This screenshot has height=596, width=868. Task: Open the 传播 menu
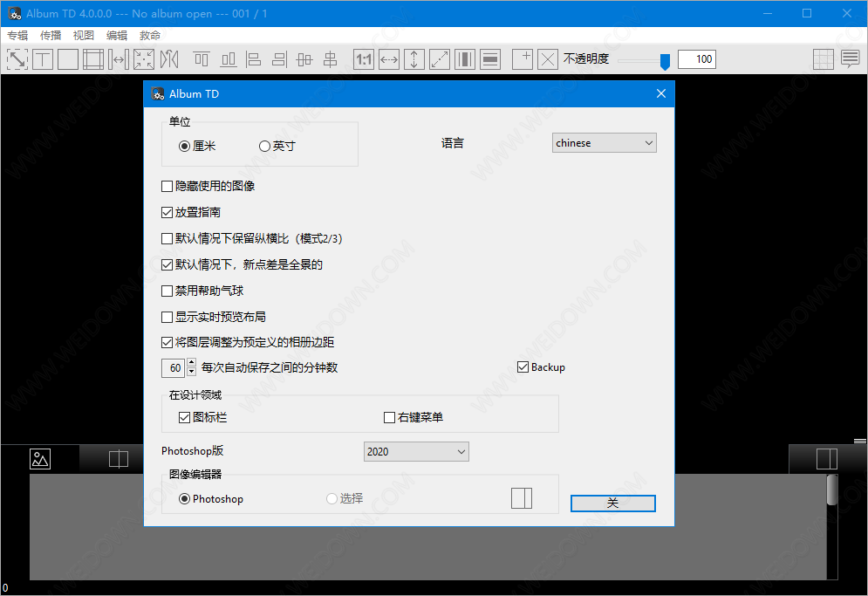click(x=51, y=36)
